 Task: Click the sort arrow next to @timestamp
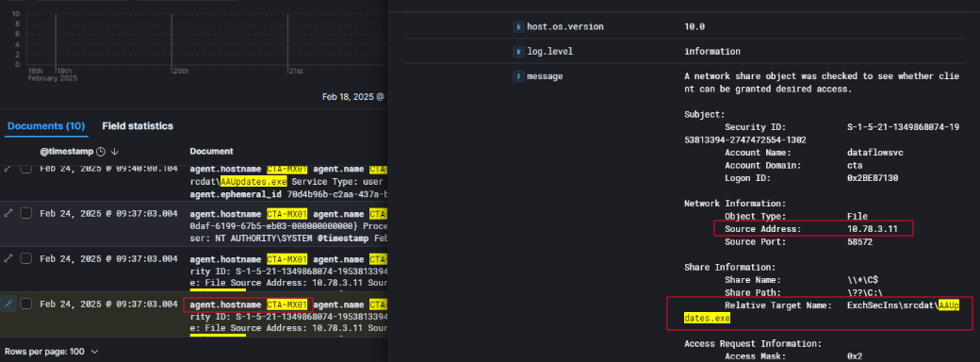115,151
